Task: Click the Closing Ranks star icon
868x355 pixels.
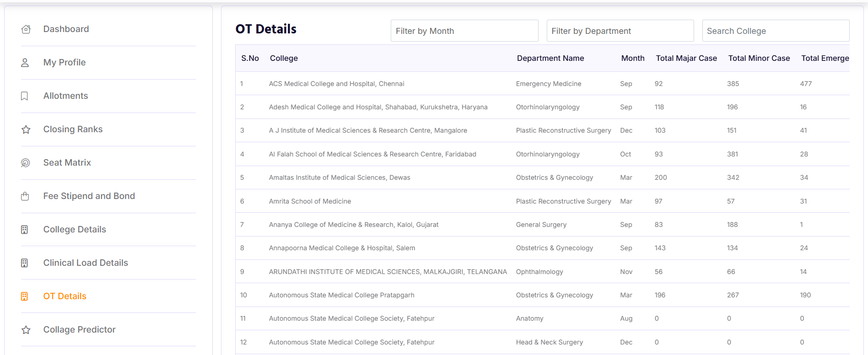Action: pos(26,129)
